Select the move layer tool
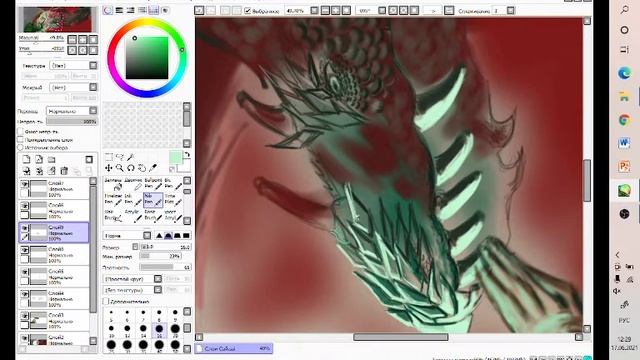 pyautogui.click(x=109, y=168)
